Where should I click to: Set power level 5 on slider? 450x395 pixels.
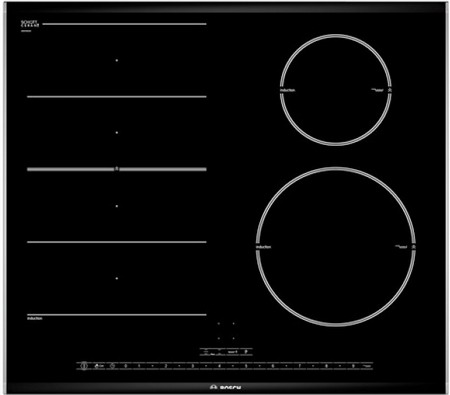246,366
